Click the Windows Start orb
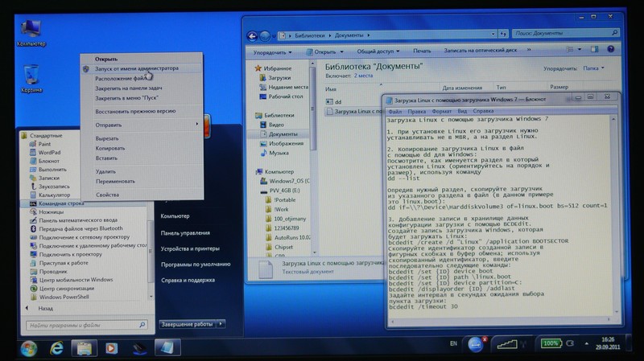This screenshot has width=644, height=361. [x=29, y=348]
